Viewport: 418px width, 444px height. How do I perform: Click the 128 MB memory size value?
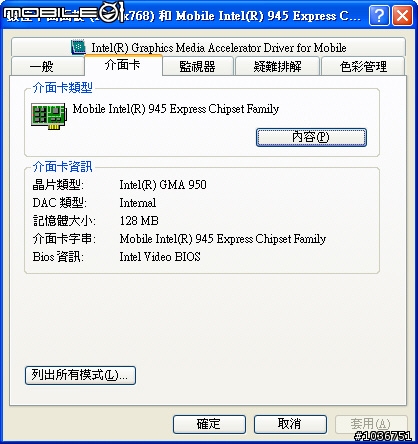(x=139, y=221)
